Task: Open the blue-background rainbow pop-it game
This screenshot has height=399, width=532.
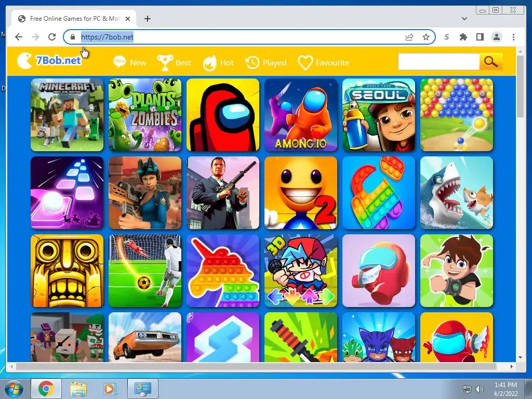Action: [x=379, y=193]
